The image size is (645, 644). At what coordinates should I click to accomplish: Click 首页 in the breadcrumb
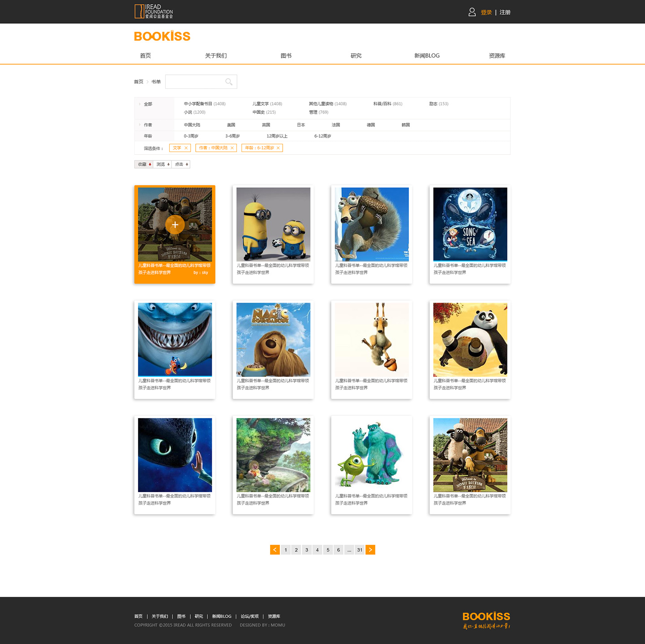(x=138, y=82)
